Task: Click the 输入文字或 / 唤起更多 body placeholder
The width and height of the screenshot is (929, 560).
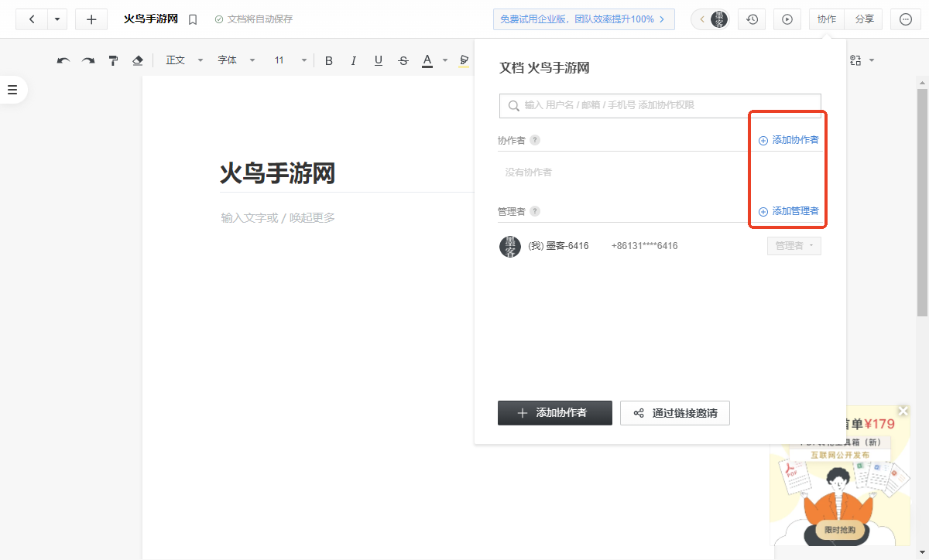Action: (278, 218)
